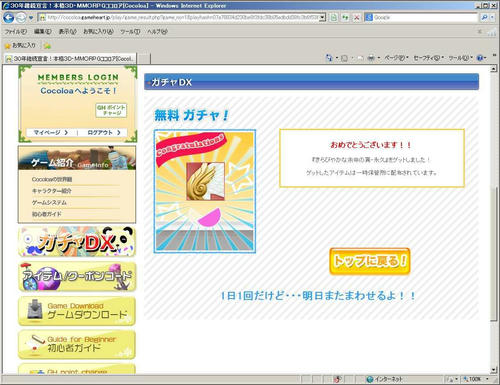Open the Cocoloaの世界観 link
The height and width of the screenshot is (385, 500).
tap(52, 179)
